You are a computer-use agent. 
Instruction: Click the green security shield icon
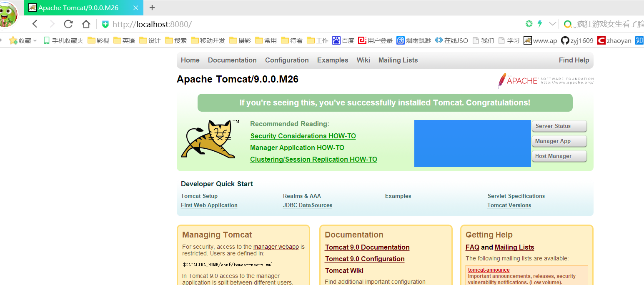point(105,24)
